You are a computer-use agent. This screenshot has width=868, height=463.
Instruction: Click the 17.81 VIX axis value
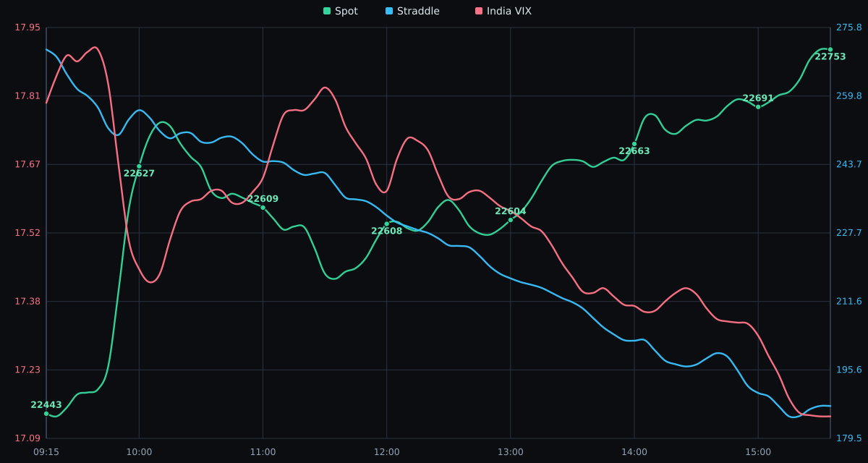coord(27,95)
